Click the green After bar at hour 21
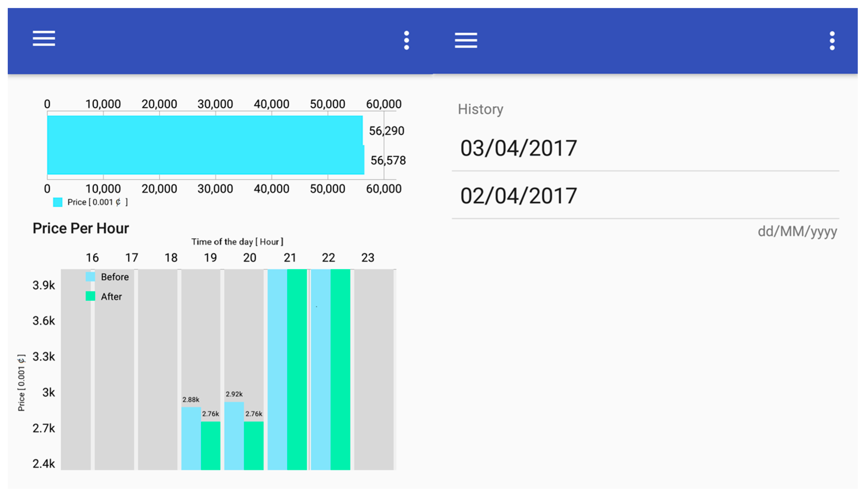This screenshot has height=497, width=868. [x=296, y=369]
